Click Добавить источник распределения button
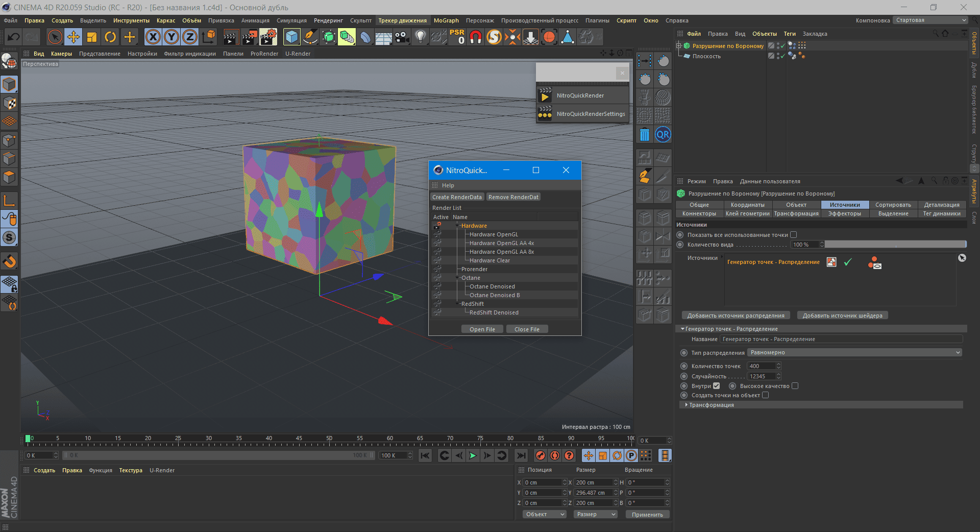Viewport: 980px width, 532px height. [x=736, y=316]
